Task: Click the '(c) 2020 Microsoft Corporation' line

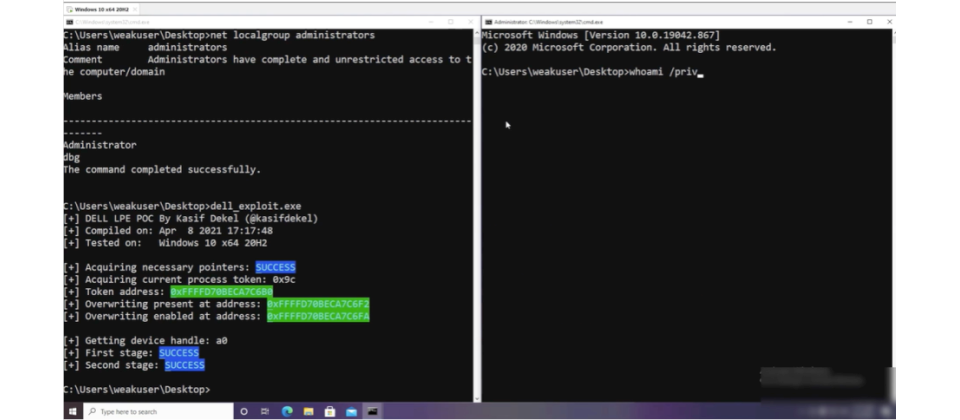Action: pyautogui.click(x=629, y=48)
